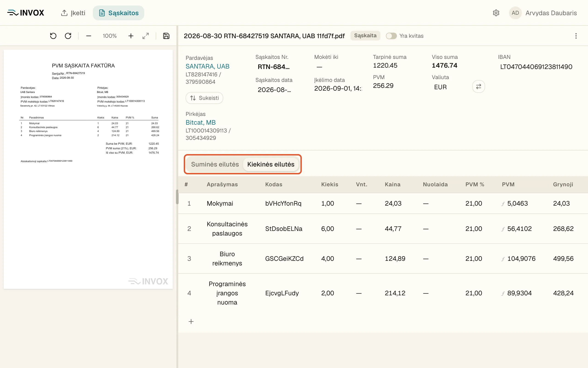This screenshot has width=588, height=368.
Task: Click net amount cell 499,56
Action: pyautogui.click(x=563, y=259)
